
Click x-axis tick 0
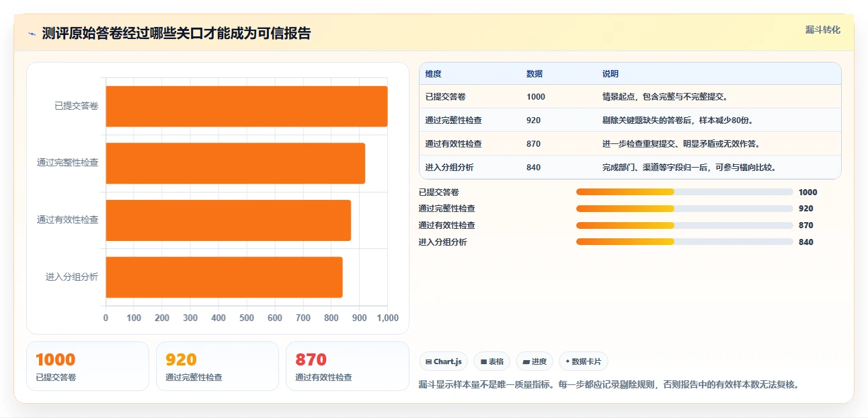(x=106, y=318)
